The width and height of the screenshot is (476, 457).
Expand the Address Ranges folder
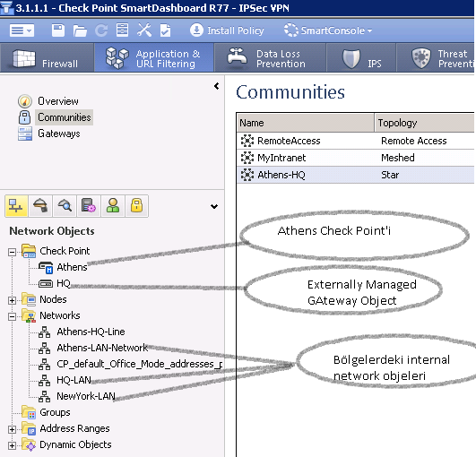click(12, 430)
